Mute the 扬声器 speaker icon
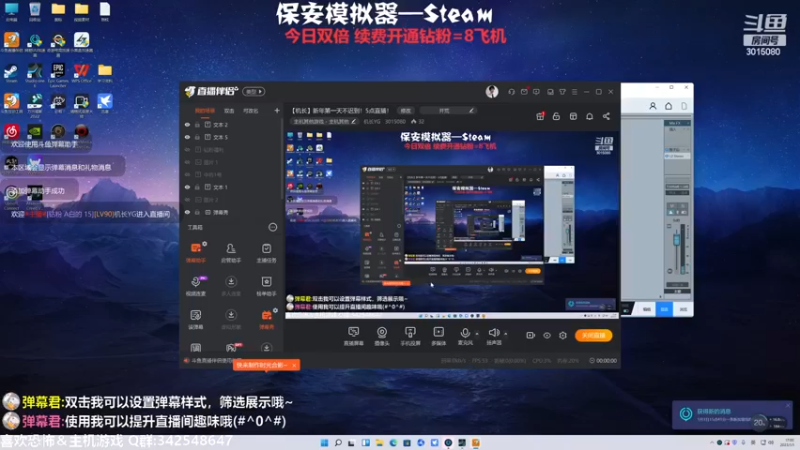 coord(493,333)
